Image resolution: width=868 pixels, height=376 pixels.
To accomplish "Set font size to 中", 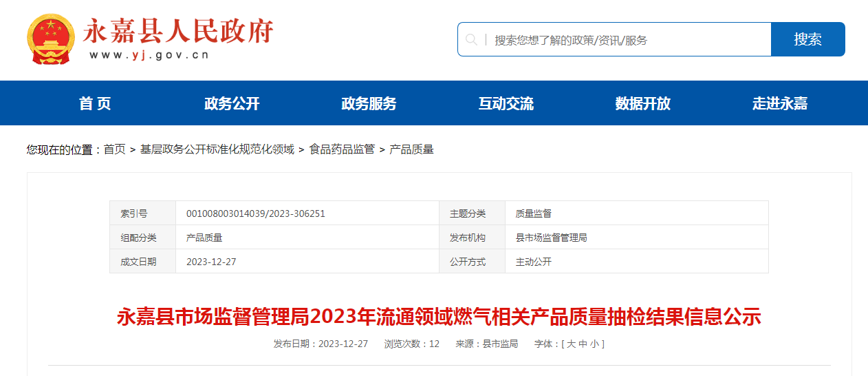I will (583, 344).
